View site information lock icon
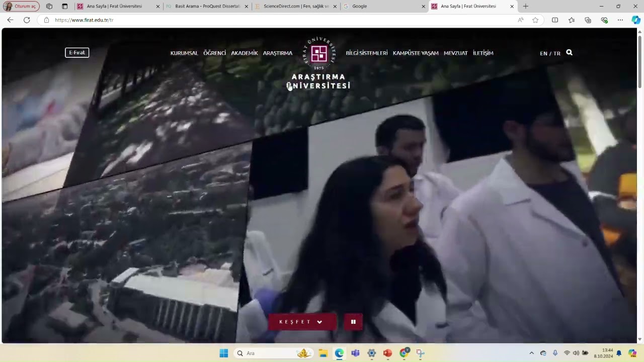 [x=46, y=20]
